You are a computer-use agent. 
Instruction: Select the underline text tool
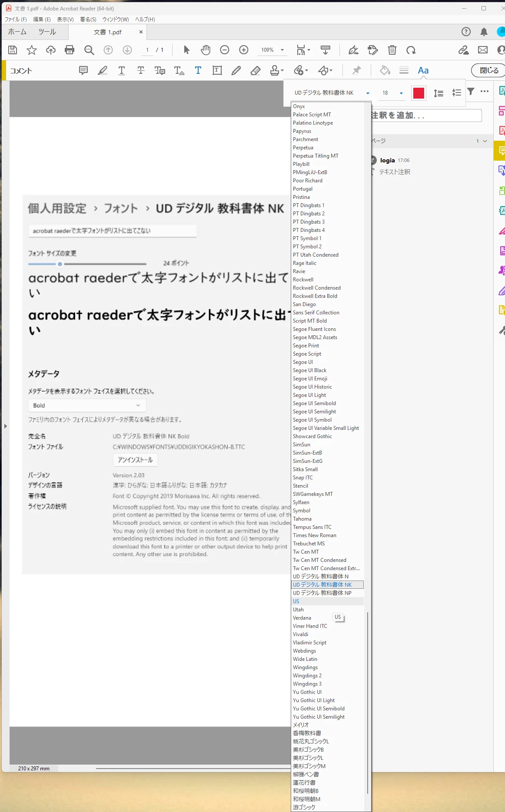point(122,70)
